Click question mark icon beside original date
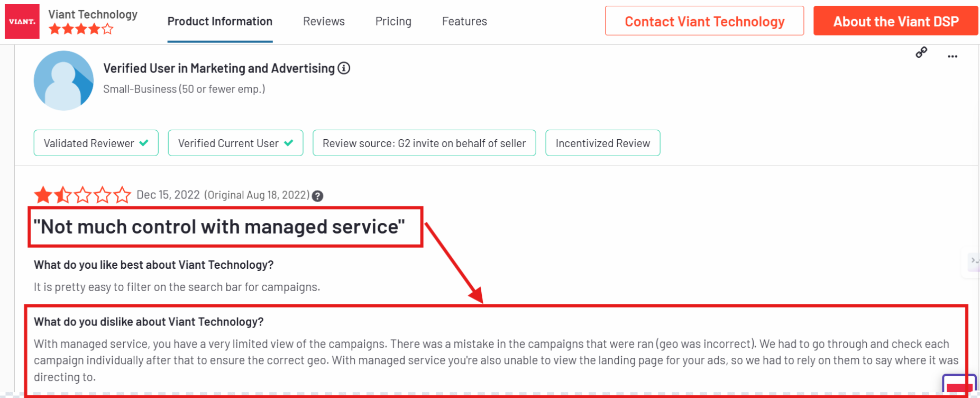Screen dimensions: 980x398 click(317, 196)
